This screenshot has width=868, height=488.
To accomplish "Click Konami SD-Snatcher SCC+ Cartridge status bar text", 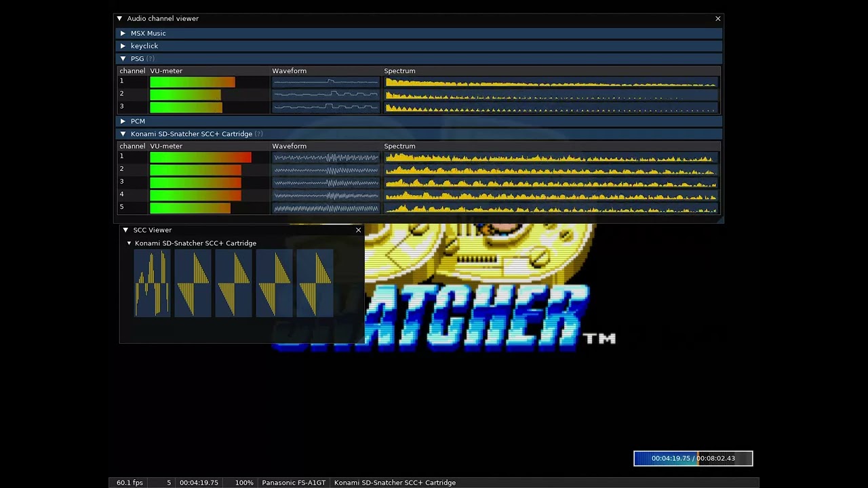I will pos(395,483).
